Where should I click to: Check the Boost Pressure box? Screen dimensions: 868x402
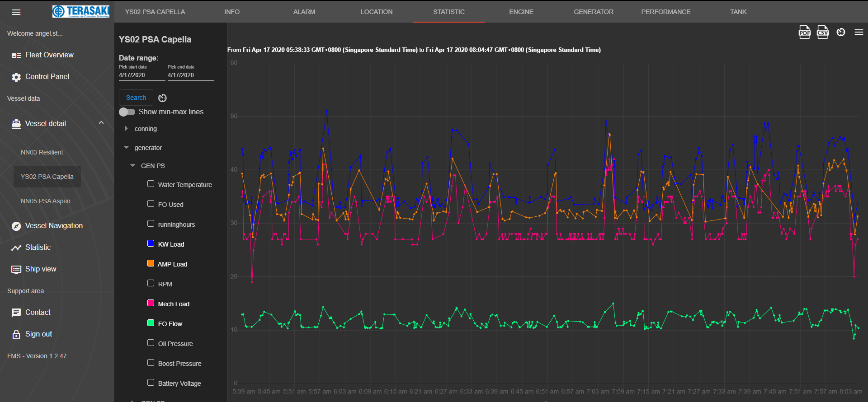coord(151,363)
